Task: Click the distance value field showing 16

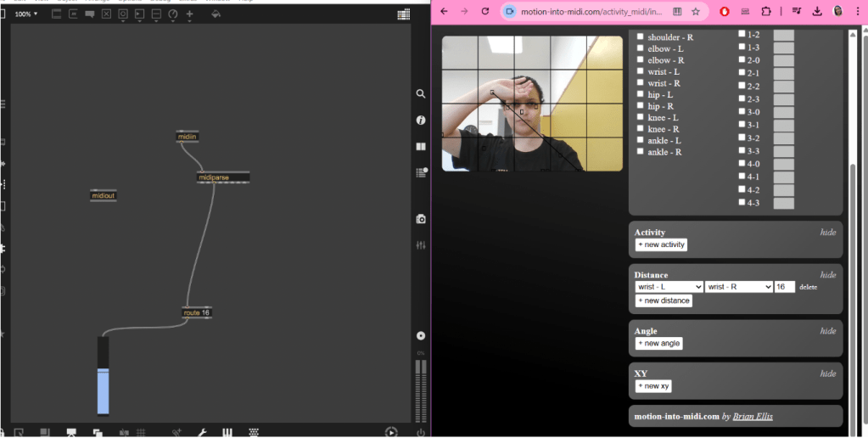Action: click(784, 287)
